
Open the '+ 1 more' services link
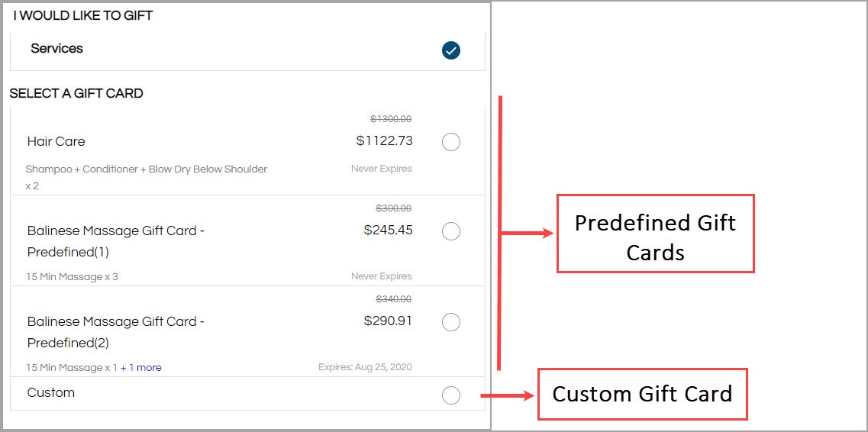[x=141, y=367]
